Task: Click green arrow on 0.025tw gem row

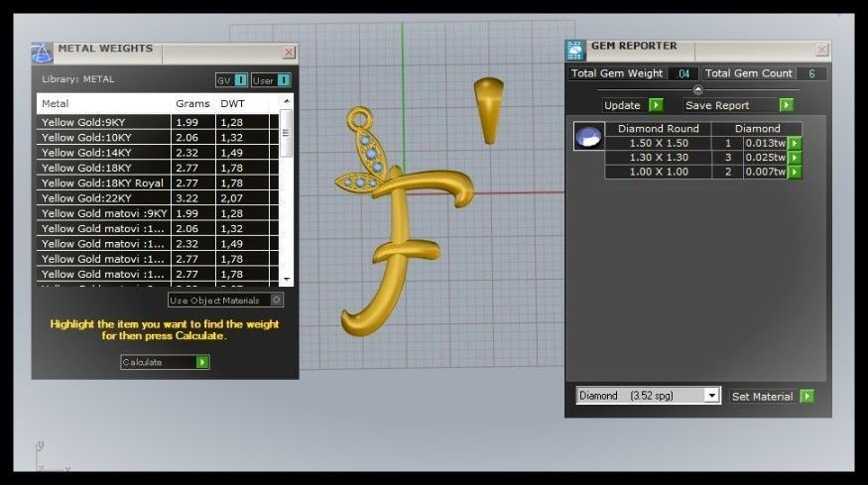Action: (795, 158)
